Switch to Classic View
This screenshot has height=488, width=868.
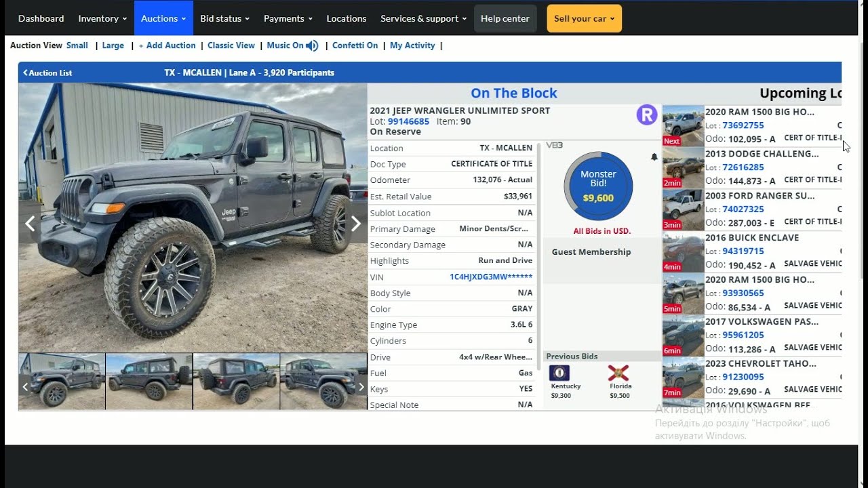(231, 45)
